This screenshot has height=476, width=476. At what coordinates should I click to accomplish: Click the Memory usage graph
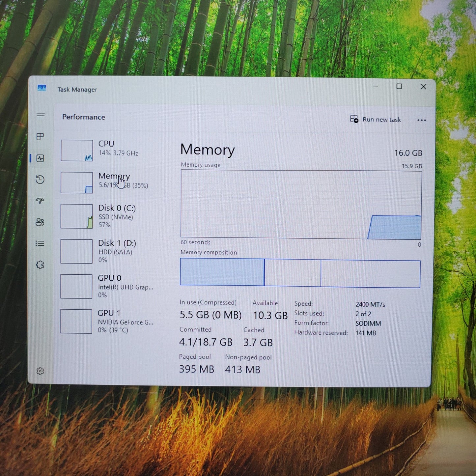301,205
